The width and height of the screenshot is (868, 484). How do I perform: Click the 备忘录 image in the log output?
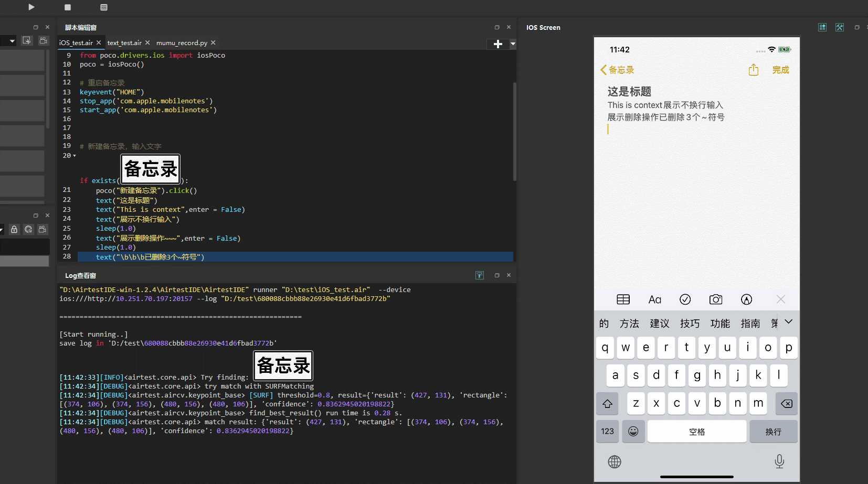(x=283, y=365)
